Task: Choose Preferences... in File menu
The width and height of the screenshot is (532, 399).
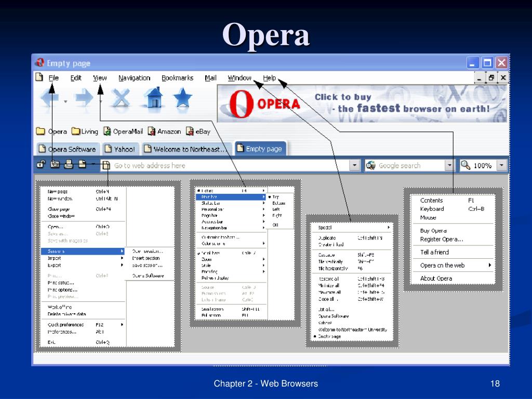Action: [x=83, y=332]
